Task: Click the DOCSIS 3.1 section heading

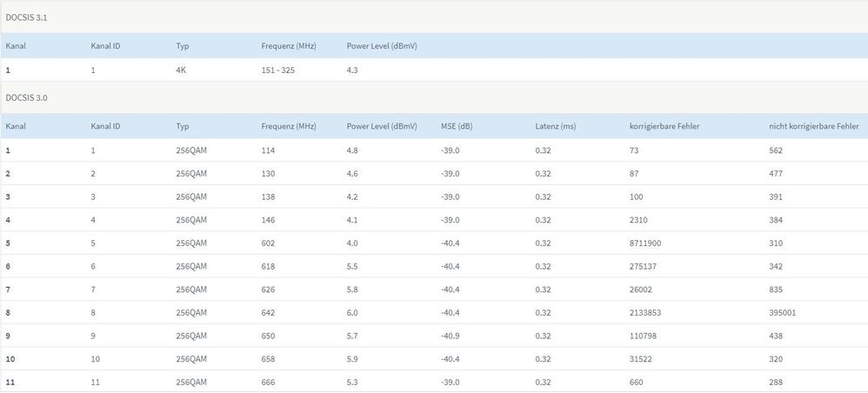Action: point(26,17)
